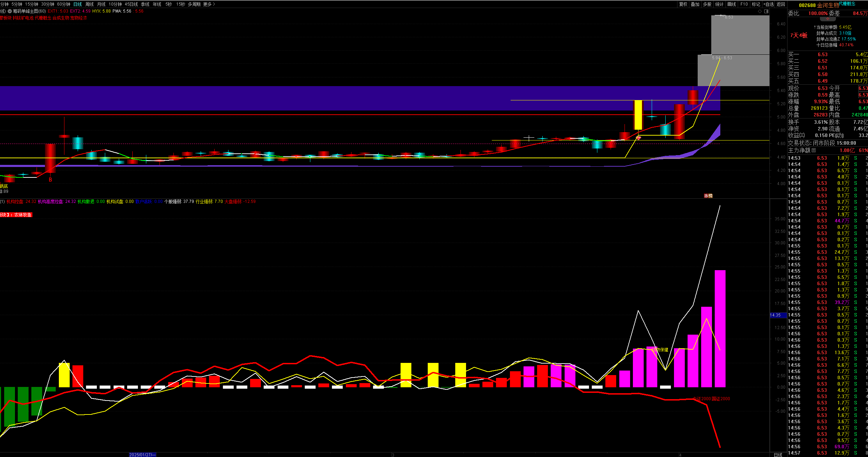Collapse the order panel with red chevron
Image resolution: width=868 pixels, height=457 pixels.
(828, 19)
